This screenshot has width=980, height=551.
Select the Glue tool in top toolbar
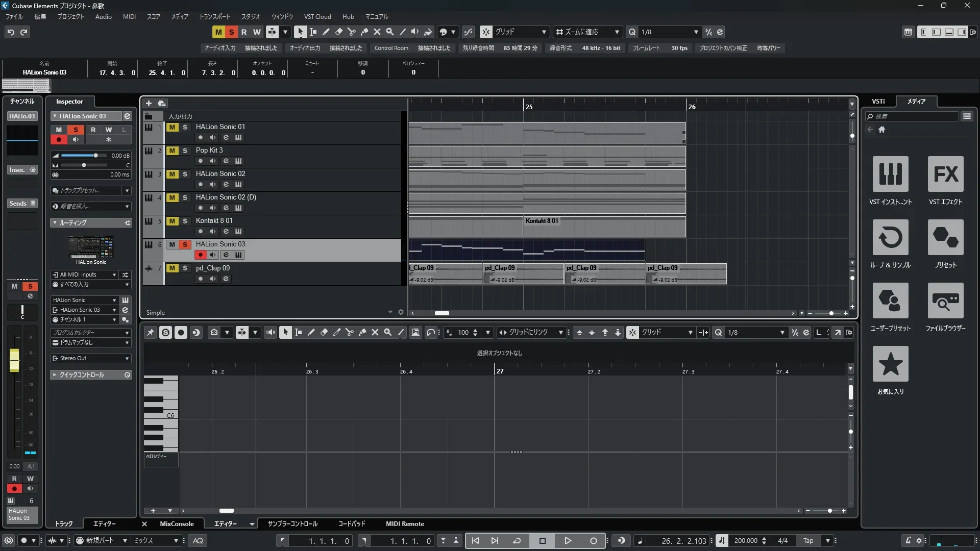tap(364, 32)
